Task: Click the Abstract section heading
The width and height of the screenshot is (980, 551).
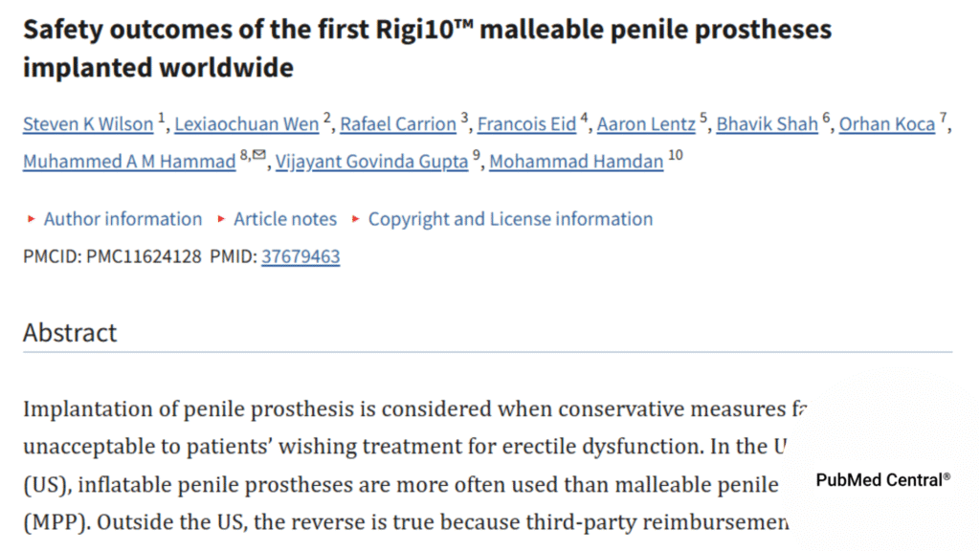Action: coord(70,333)
